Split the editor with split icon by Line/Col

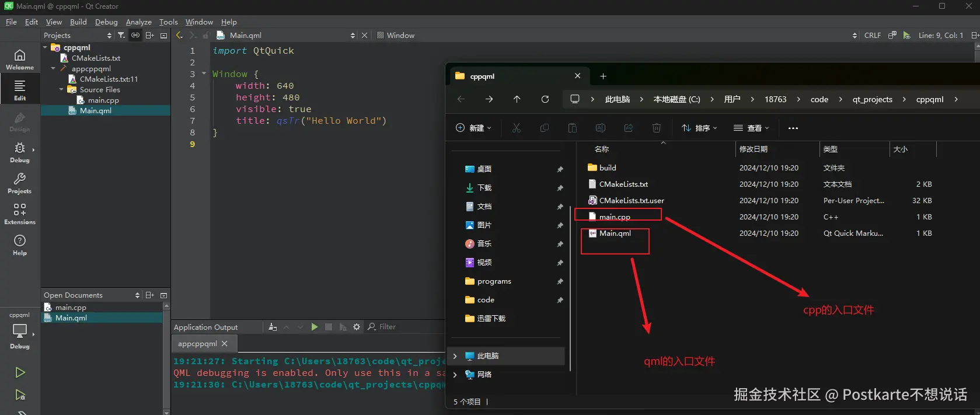click(975, 35)
